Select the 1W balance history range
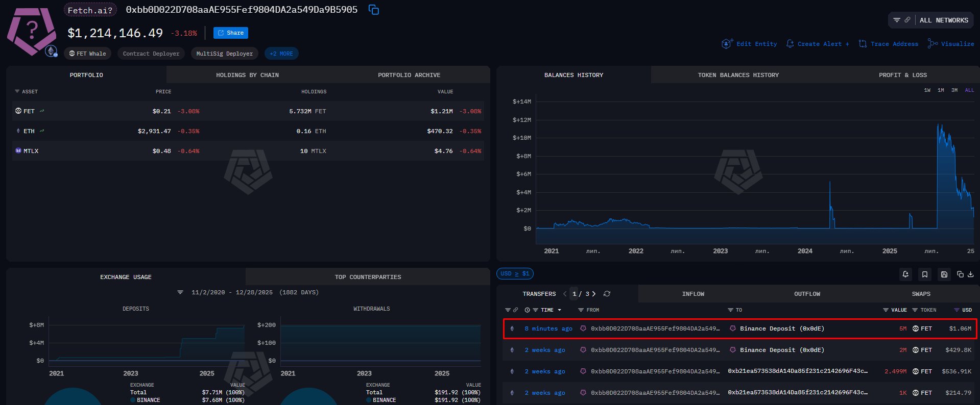This screenshot has width=980, height=405. 927,90
